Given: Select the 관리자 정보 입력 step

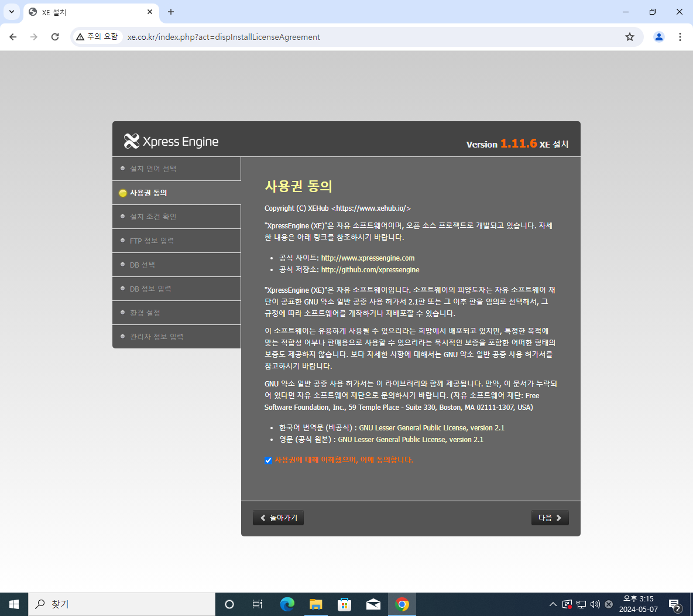Looking at the screenshot, I should 176,337.
